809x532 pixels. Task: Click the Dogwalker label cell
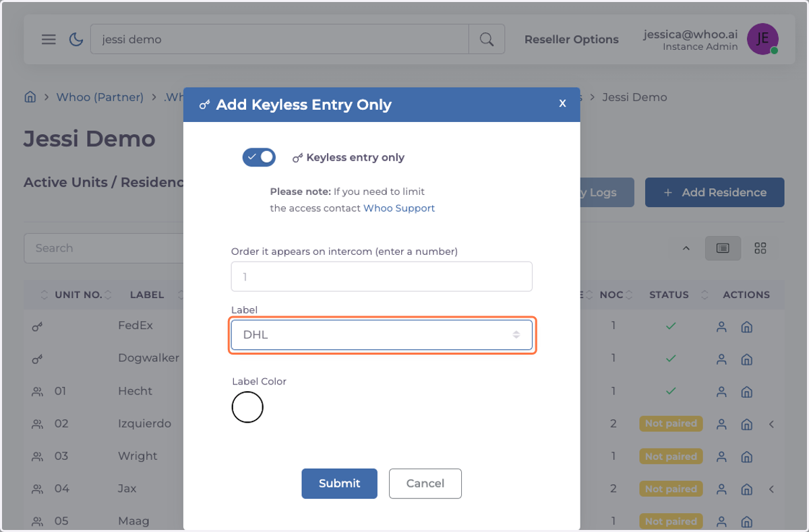[148, 358]
